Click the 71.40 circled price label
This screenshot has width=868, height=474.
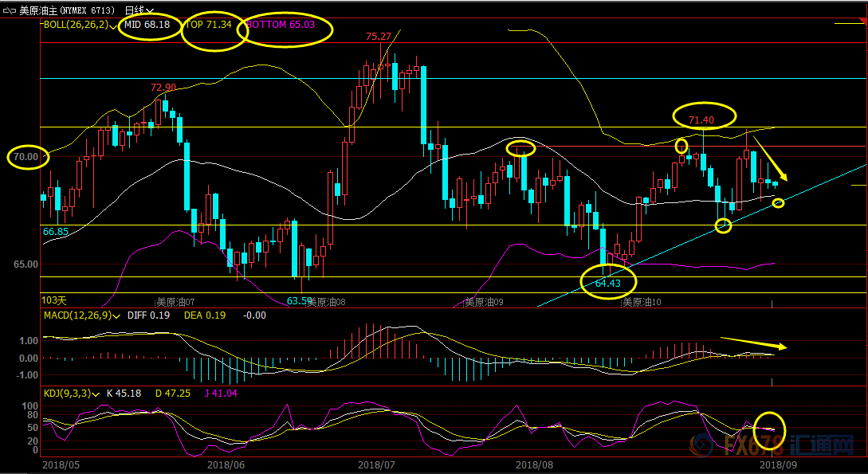[x=701, y=120]
